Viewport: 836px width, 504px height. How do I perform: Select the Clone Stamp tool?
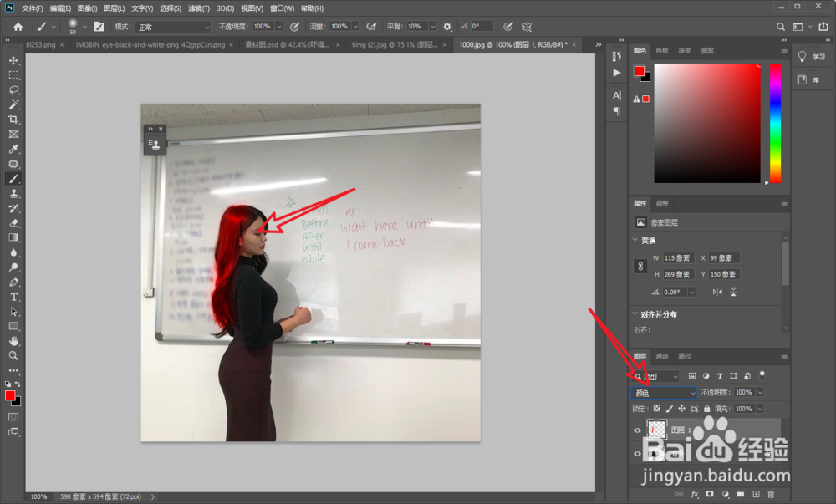tap(14, 193)
